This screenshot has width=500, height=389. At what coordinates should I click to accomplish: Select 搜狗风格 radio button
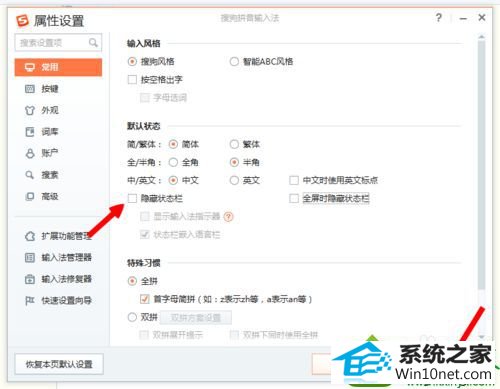132,62
